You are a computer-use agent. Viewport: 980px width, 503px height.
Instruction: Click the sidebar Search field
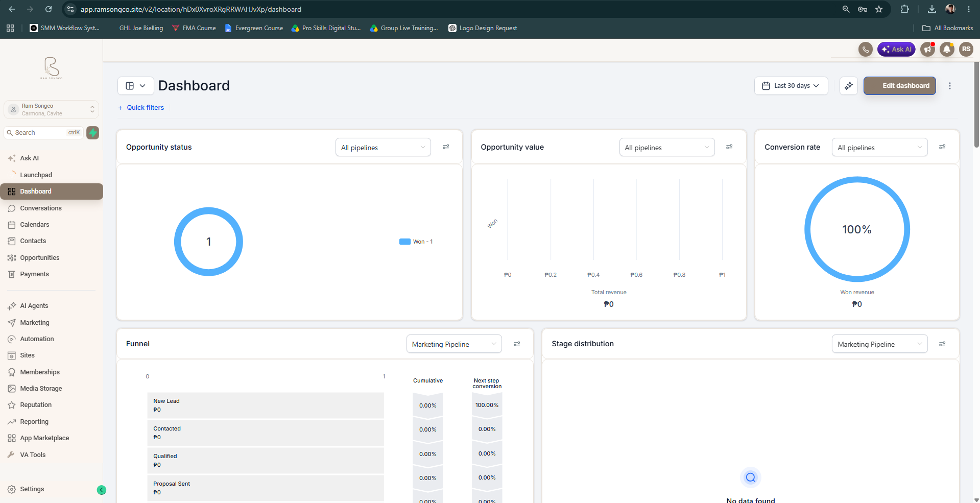[x=43, y=133]
